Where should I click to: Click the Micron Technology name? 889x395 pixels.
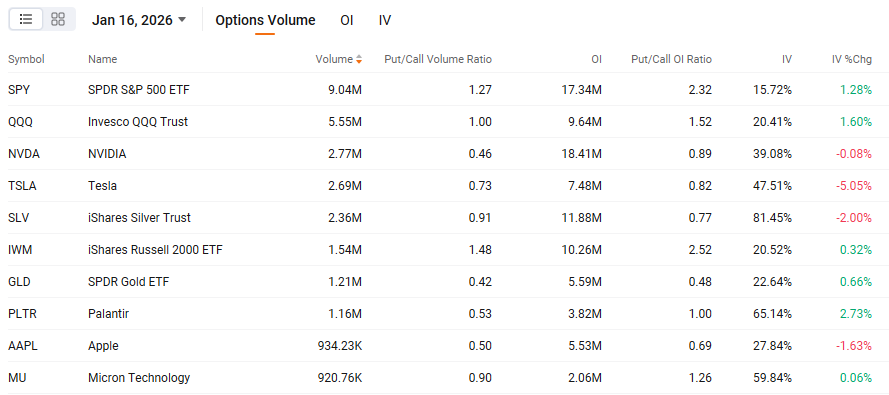(139, 377)
